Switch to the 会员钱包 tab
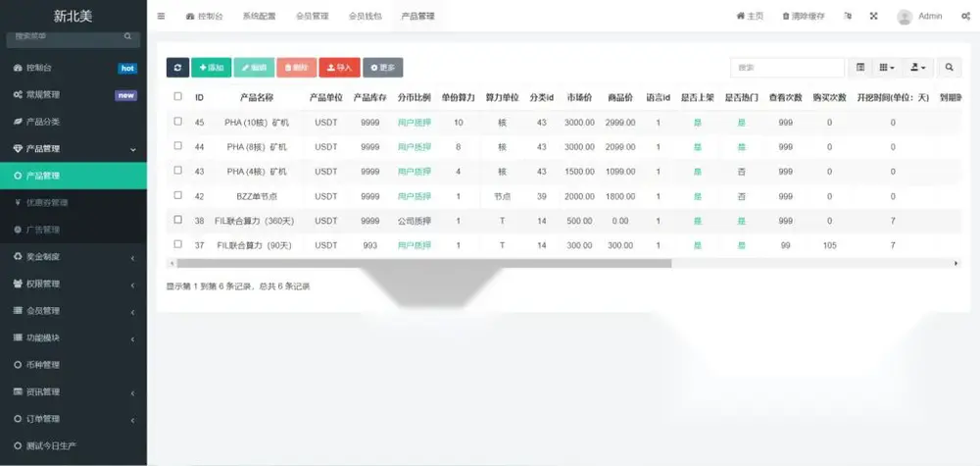980x466 pixels. (365, 17)
